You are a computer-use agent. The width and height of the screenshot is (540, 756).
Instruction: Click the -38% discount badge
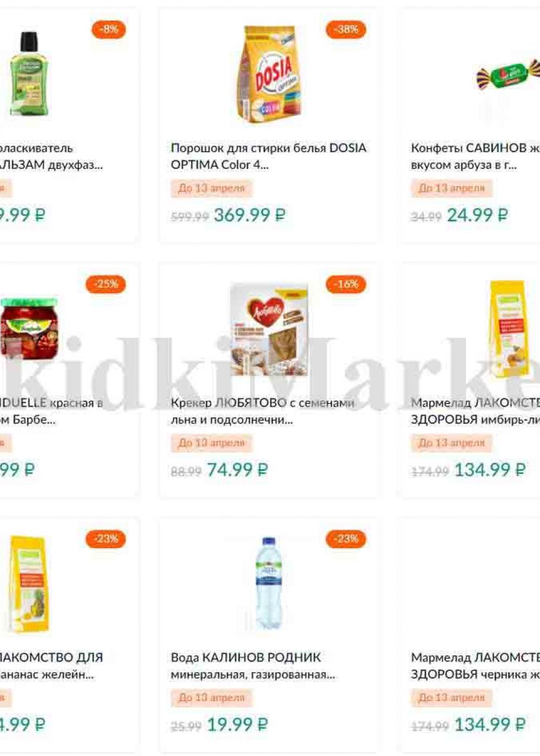346,29
